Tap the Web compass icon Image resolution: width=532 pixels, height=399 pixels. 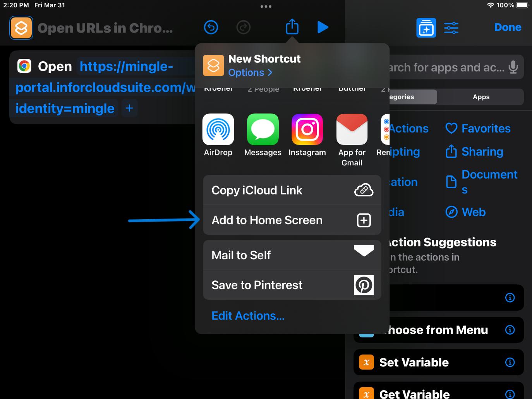tap(451, 212)
